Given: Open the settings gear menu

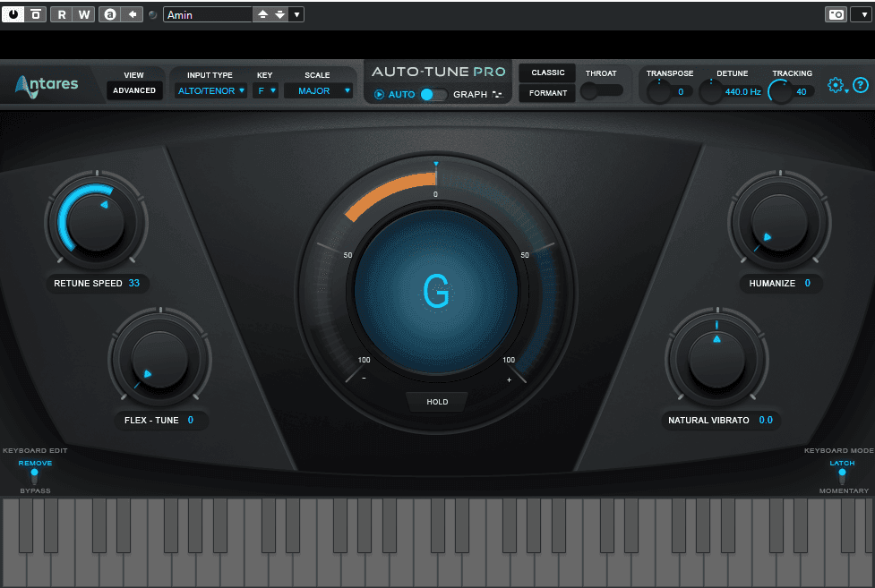Looking at the screenshot, I should point(836,85).
